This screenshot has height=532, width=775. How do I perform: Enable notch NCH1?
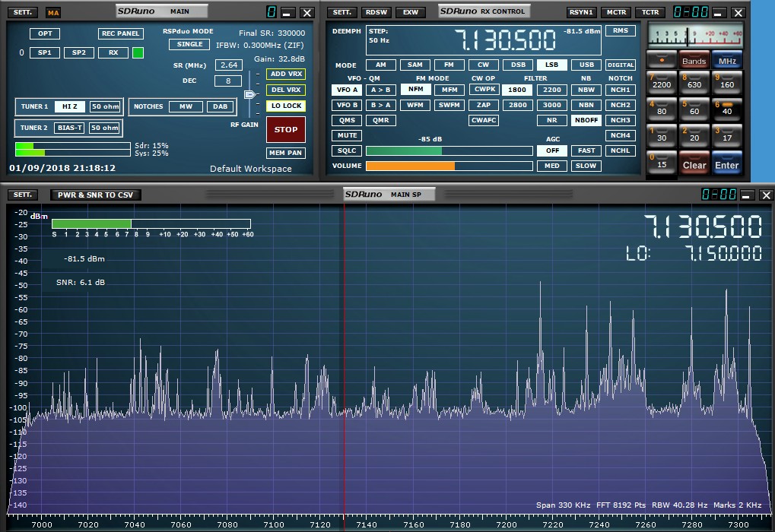[x=621, y=90]
